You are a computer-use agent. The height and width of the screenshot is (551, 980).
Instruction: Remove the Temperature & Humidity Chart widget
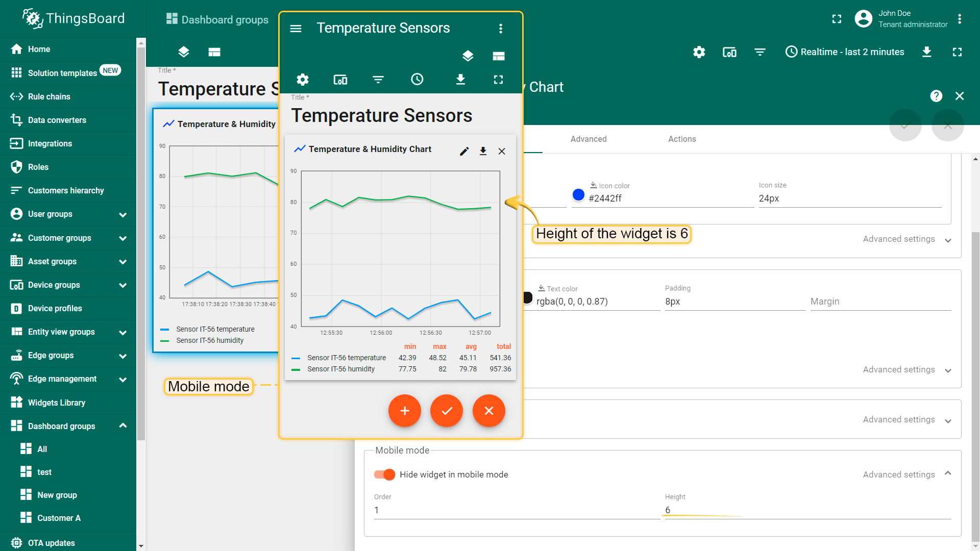[502, 152]
